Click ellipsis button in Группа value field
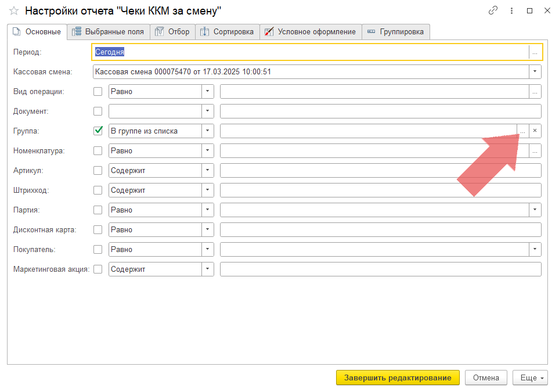 (522, 131)
